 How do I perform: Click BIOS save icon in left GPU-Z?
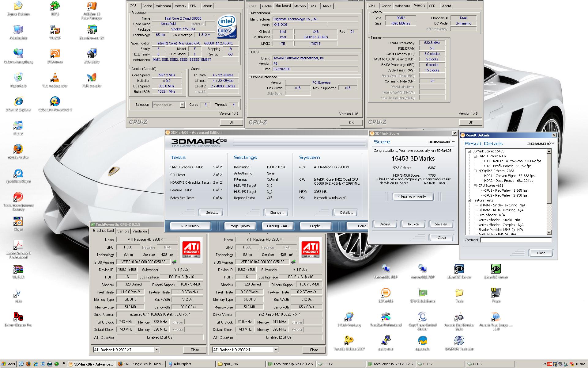pyautogui.click(x=174, y=262)
